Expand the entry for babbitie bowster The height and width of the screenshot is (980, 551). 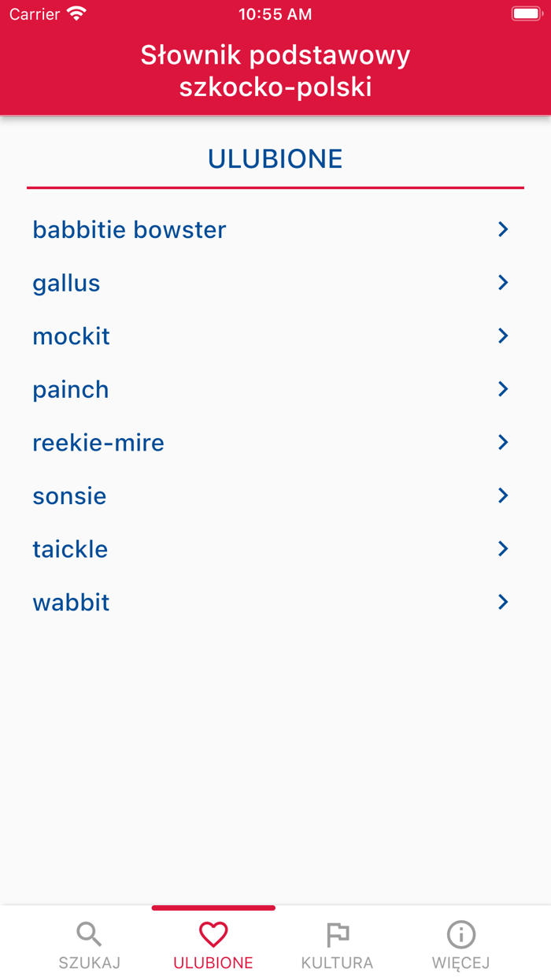pyautogui.click(x=503, y=229)
